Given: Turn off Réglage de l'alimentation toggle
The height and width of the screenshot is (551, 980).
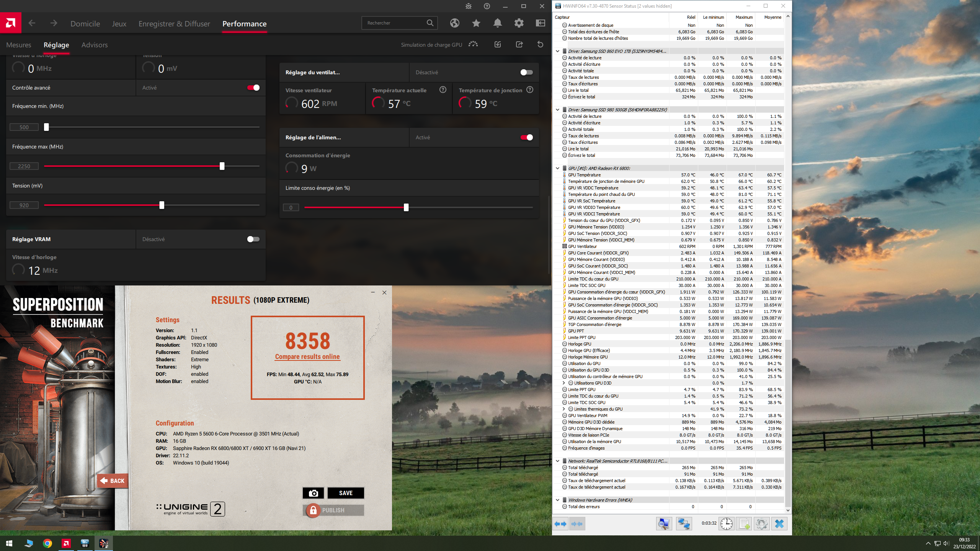Looking at the screenshot, I should point(527,137).
